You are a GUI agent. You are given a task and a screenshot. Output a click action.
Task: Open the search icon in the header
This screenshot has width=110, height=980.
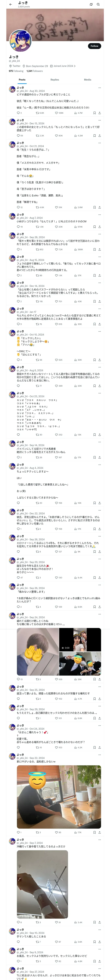pyautogui.click(x=98, y=5)
